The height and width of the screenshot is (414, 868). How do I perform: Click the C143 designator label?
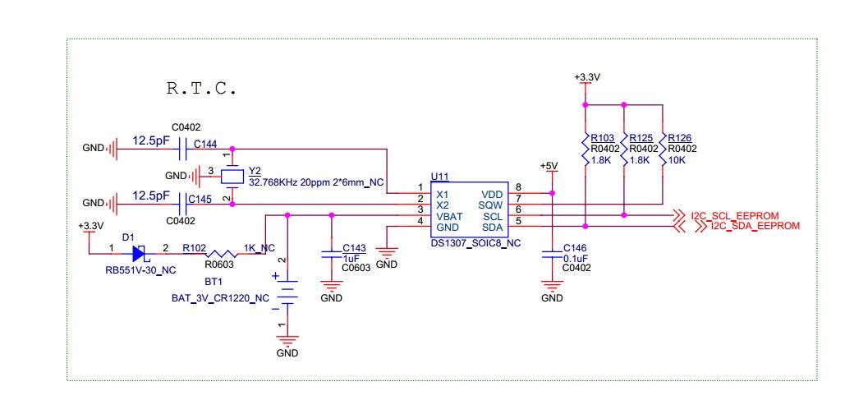pyautogui.click(x=354, y=247)
